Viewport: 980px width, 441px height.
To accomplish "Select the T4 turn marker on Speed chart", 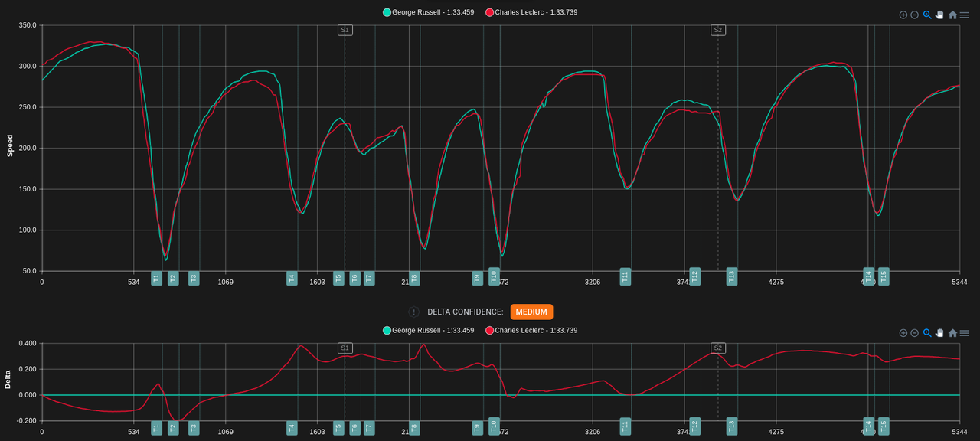I will point(292,278).
